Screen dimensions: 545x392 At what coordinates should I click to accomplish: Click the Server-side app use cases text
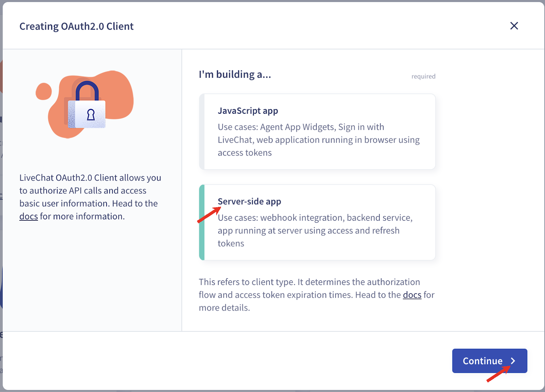point(315,231)
